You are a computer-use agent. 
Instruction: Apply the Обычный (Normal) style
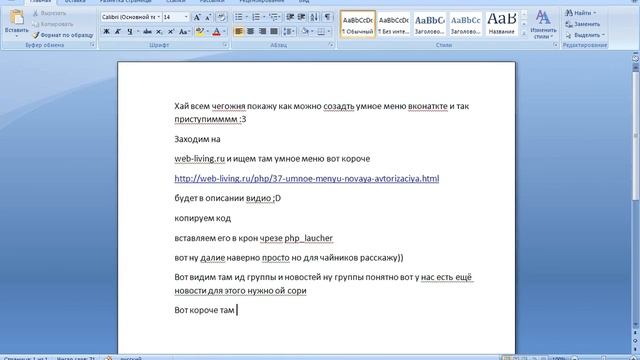coord(358,24)
